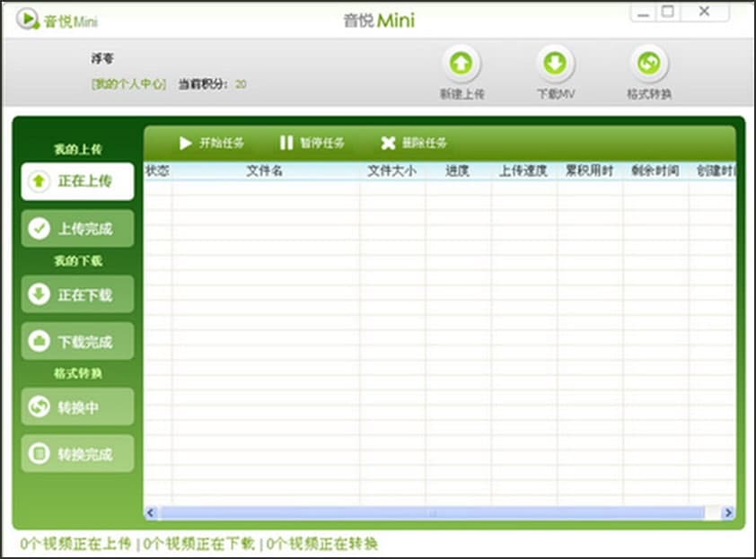Launch the 格式转换 format conversion icon

649,64
